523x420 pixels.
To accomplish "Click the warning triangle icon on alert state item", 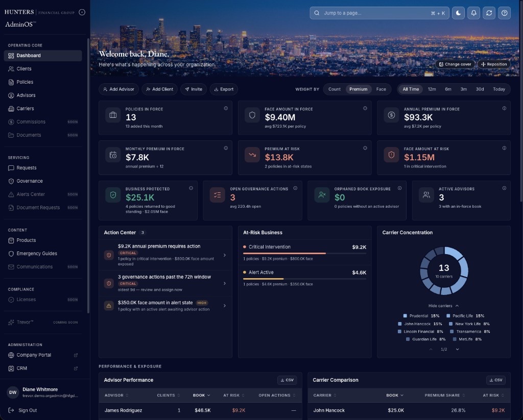I will [109, 306].
